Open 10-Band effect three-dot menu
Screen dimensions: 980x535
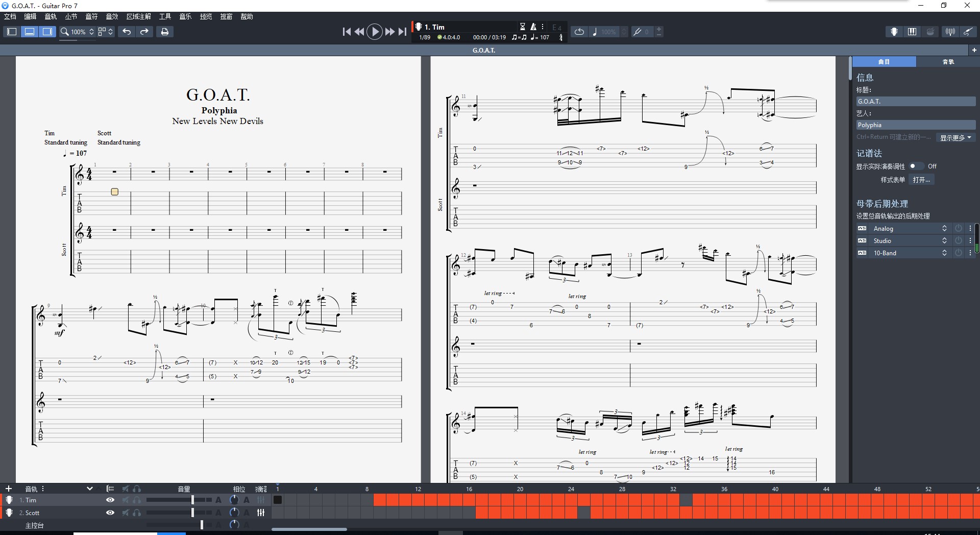point(970,253)
